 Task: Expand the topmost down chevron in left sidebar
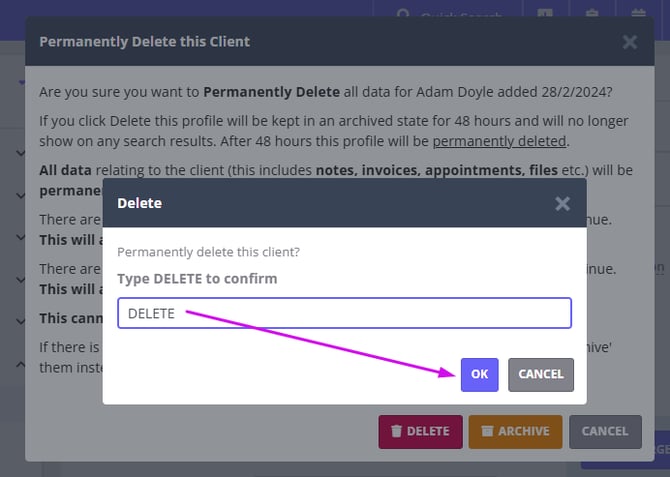[x=21, y=152]
